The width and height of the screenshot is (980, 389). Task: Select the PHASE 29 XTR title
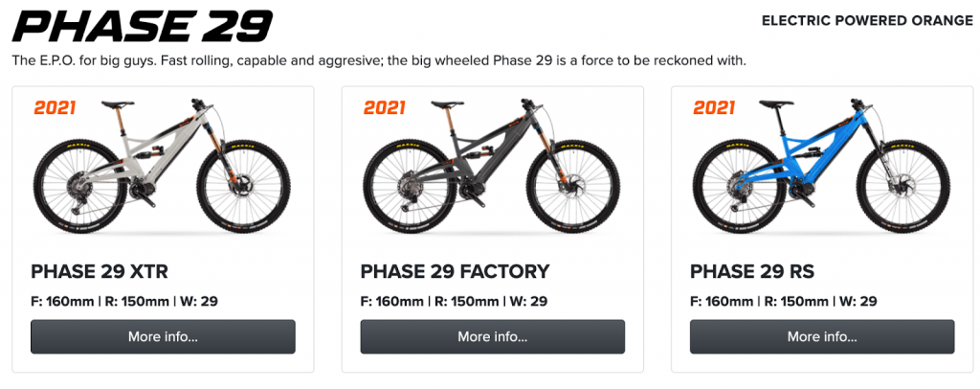point(100,272)
